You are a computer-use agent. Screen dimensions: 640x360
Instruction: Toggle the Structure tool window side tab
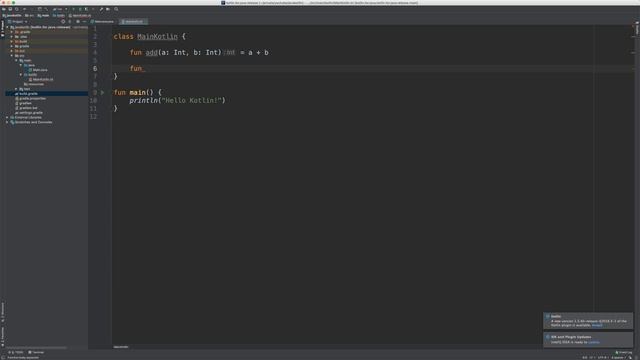tap(2, 313)
